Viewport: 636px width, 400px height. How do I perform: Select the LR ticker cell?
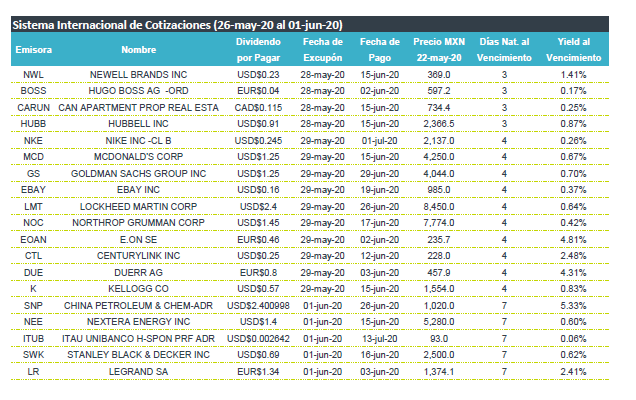33,372
